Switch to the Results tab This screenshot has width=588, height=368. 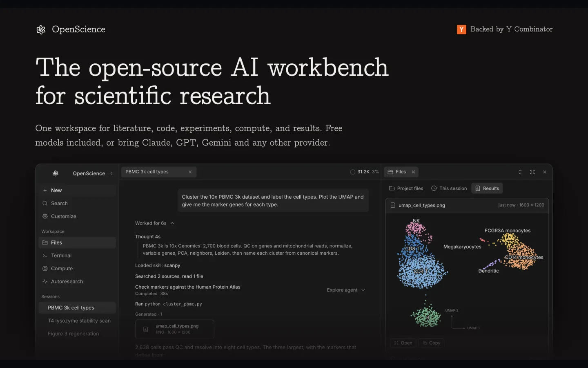click(x=487, y=188)
